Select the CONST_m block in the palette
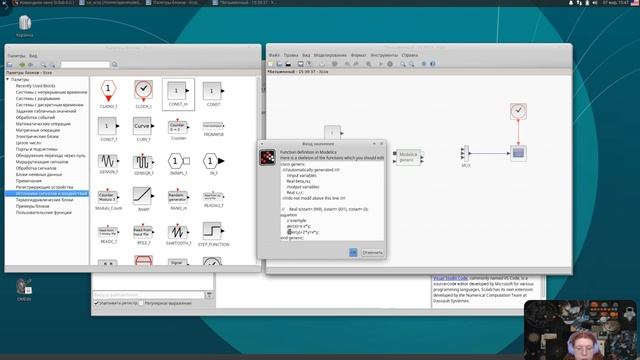The width and height of the screenshot is (640, 360). (x=178, y=94)
